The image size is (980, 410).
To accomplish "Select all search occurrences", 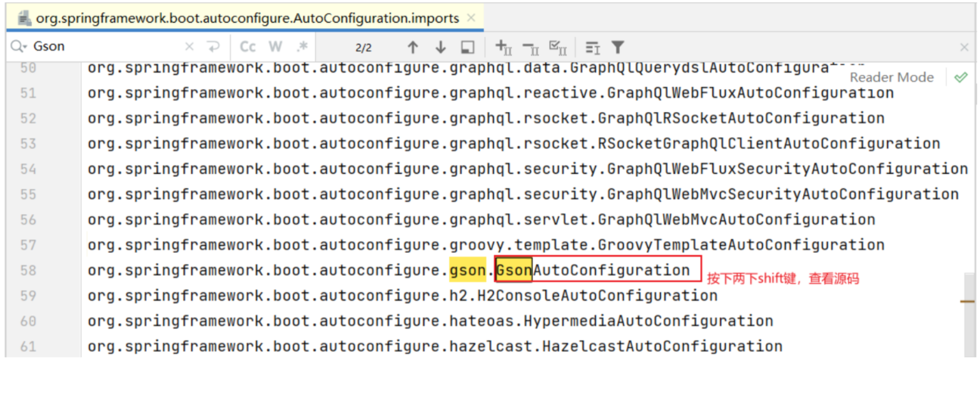I will (558, 47).
